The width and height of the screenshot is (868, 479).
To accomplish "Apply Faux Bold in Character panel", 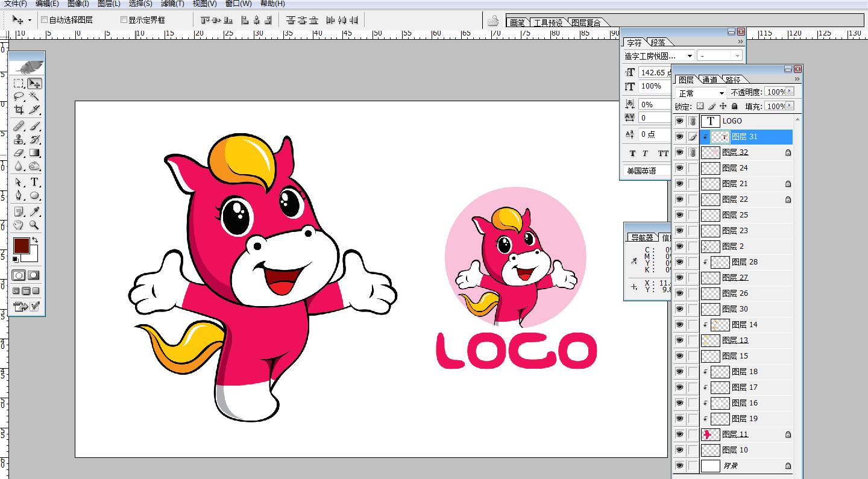I will pos(632,153).
